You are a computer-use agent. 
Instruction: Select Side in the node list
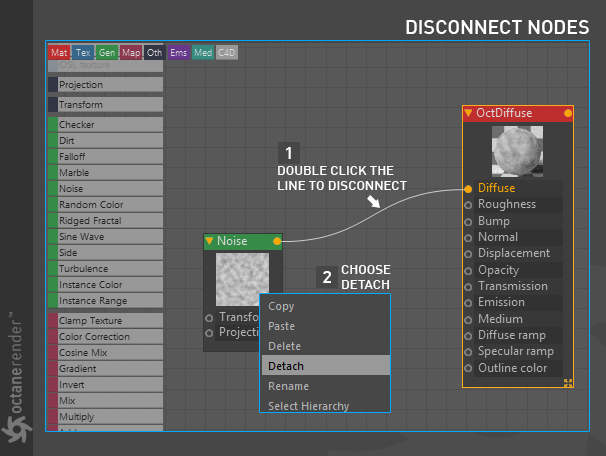106,253
